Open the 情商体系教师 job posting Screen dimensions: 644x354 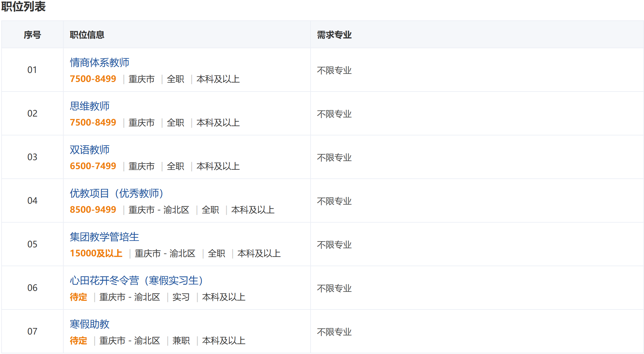[100, 62]
